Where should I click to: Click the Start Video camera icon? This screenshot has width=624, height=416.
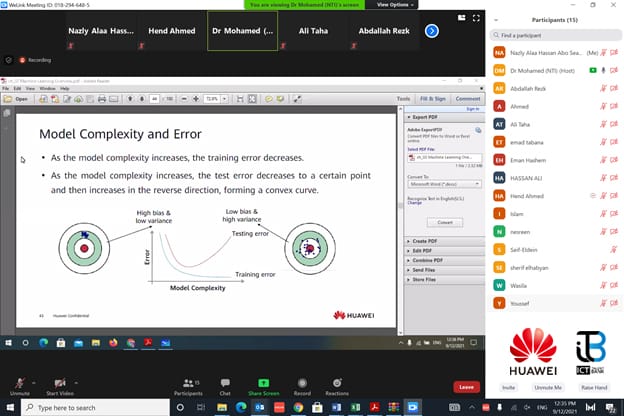coord(61,384)
